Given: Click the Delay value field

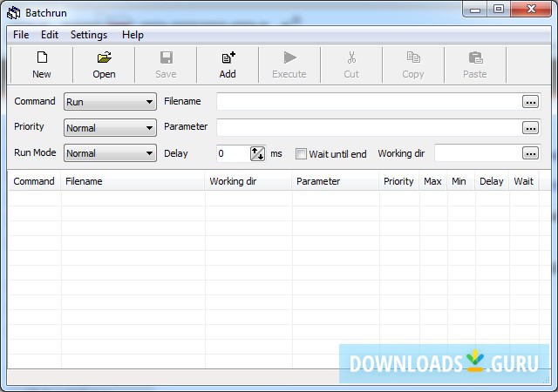Looking at the screenshot, I should 234,153.
